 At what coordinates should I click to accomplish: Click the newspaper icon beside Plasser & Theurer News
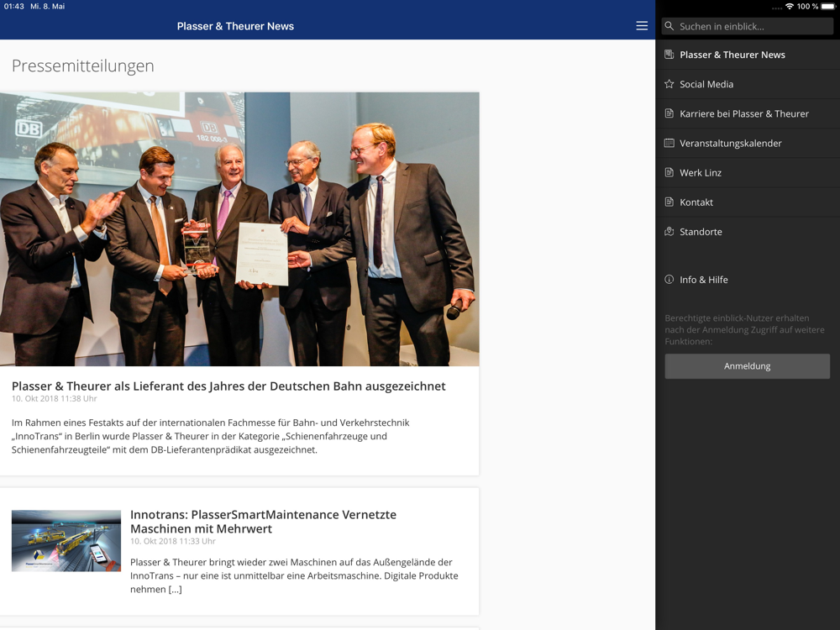pyautogui.click(x=669, y=54)
